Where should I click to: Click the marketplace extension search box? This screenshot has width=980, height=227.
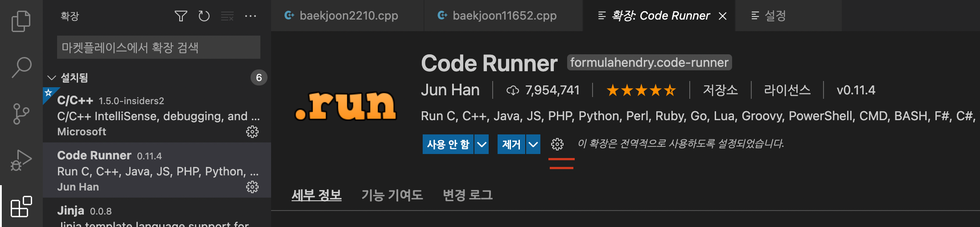pos(159,47)
